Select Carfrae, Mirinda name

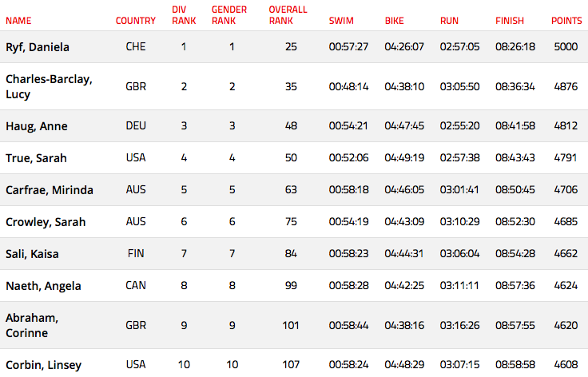coord(49,190)
